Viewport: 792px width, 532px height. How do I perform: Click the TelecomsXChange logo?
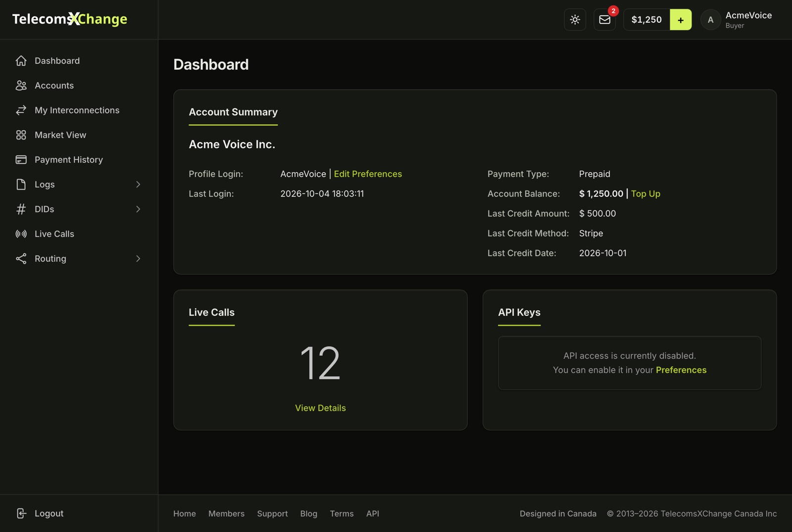pos(70,19)
